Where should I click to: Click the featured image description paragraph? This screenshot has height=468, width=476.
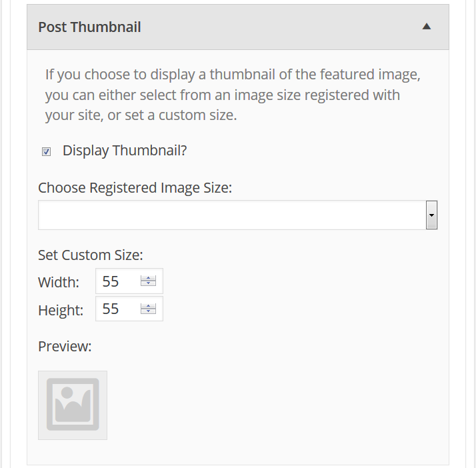(233, 95)
